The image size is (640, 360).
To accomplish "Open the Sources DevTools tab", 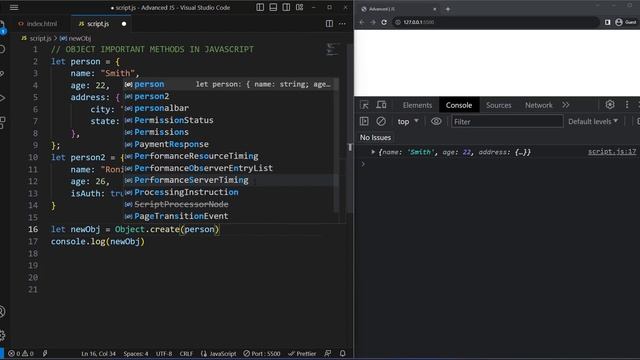I will tap(498, 105).
